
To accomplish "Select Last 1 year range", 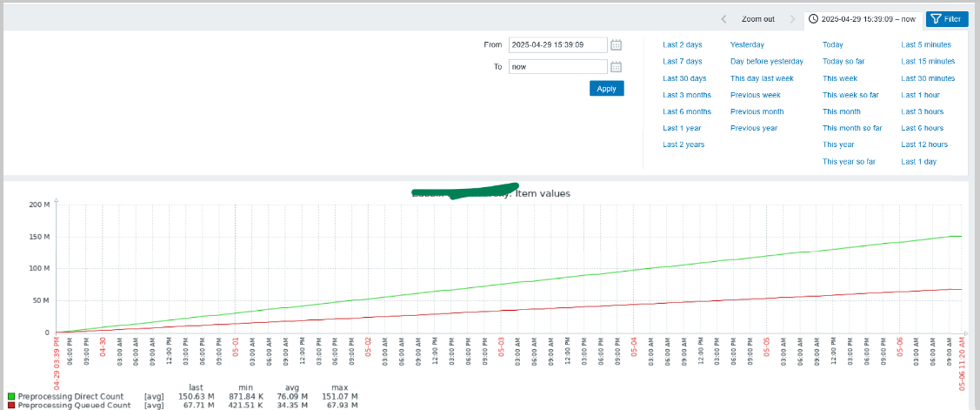I will click(x=681, y=128).
